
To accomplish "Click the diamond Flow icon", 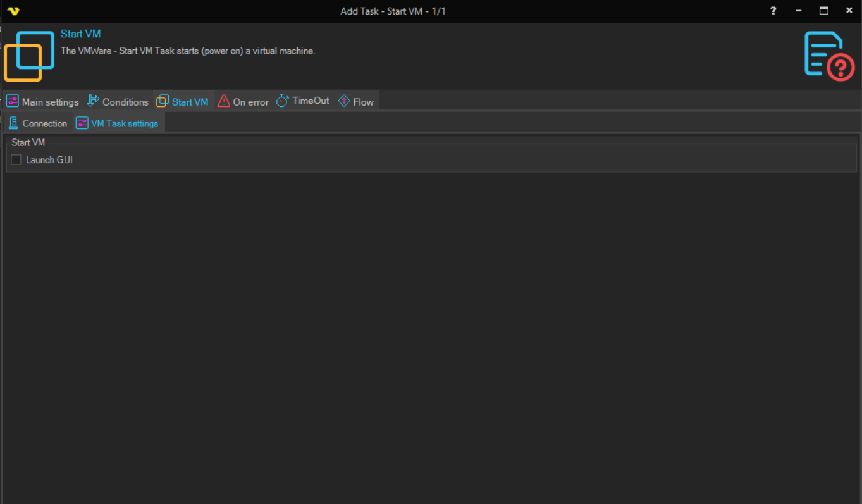I will click(x=344, y=101).
